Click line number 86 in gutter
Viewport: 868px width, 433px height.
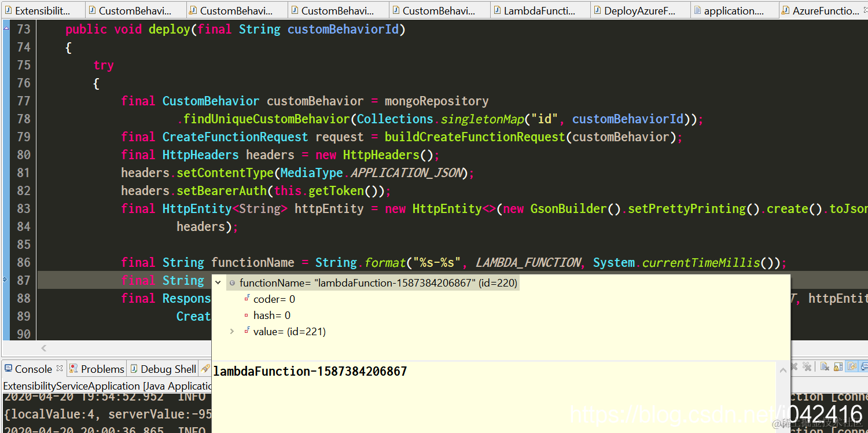point(24,262)
